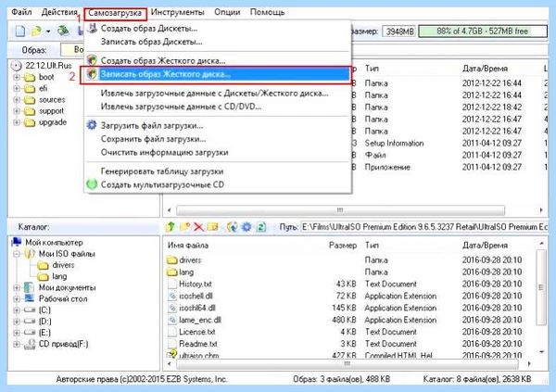This screenshot has height=392, width=556.
Task: Click the lang folder icon in file list
Action: pyautogui.click(x=172, y=272)
